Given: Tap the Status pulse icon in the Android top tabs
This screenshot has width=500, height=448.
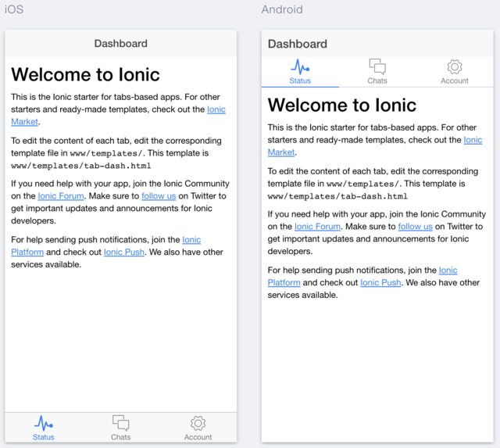Looking at the screenshot, I should [x=300, y=67].
